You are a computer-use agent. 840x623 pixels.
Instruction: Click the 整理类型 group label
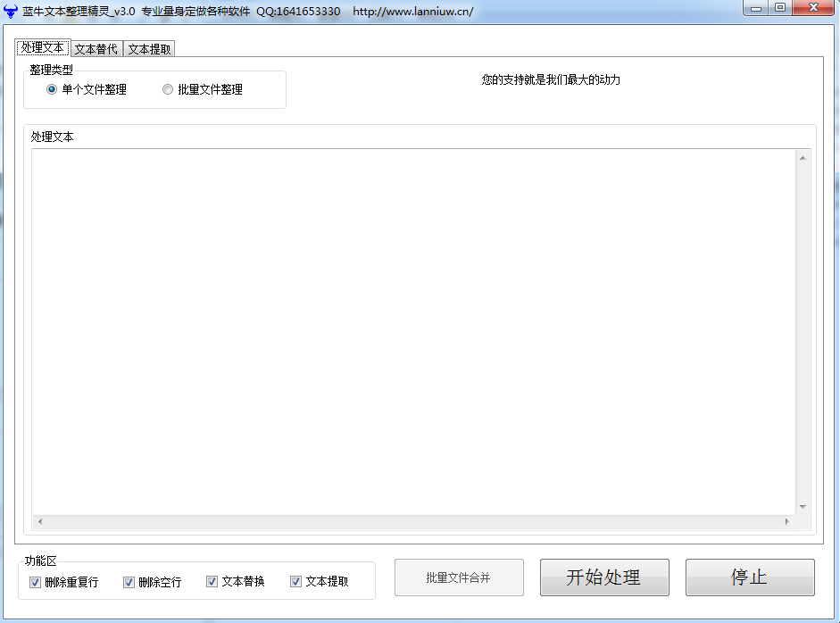(x=52, y=71)
